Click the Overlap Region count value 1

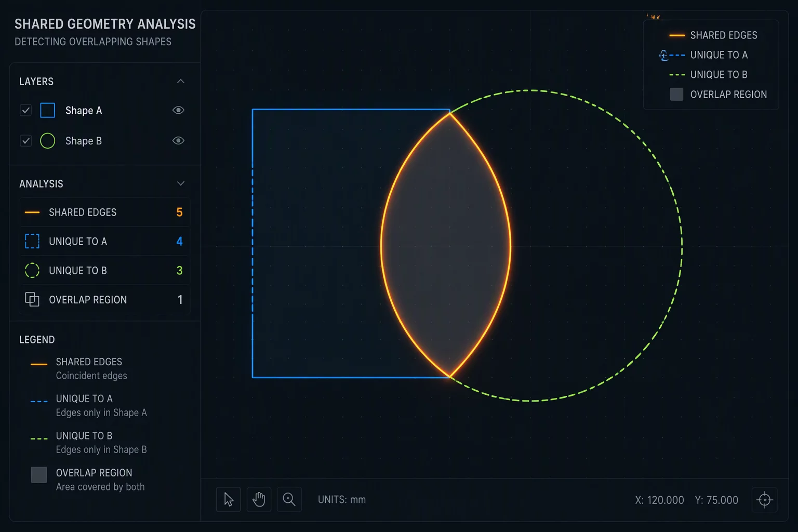coord(180,300)
